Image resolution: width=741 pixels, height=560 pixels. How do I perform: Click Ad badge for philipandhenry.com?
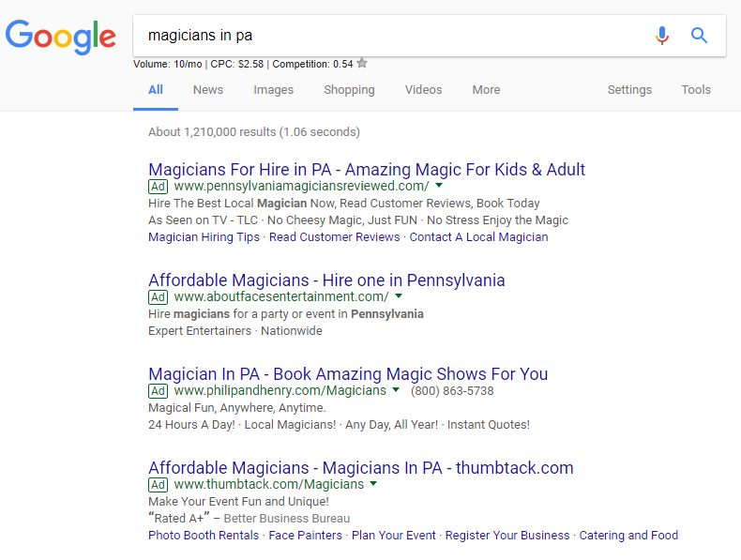click(158, 391)
